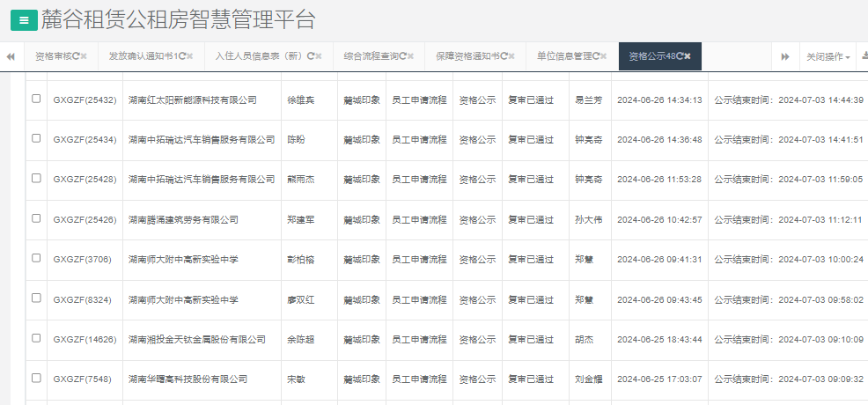Screen dimensions: 868x405
Task: Click company cell 湖南华曙高科技股份有限公司
Action: [x=188, y=379]
